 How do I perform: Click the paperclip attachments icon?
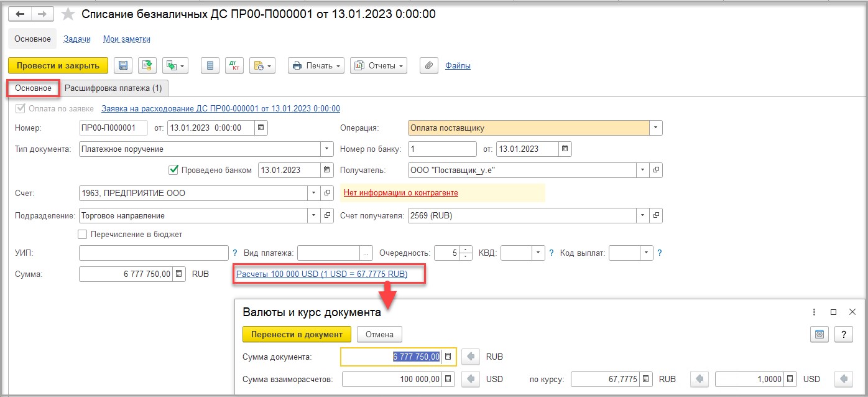(428, 65)
